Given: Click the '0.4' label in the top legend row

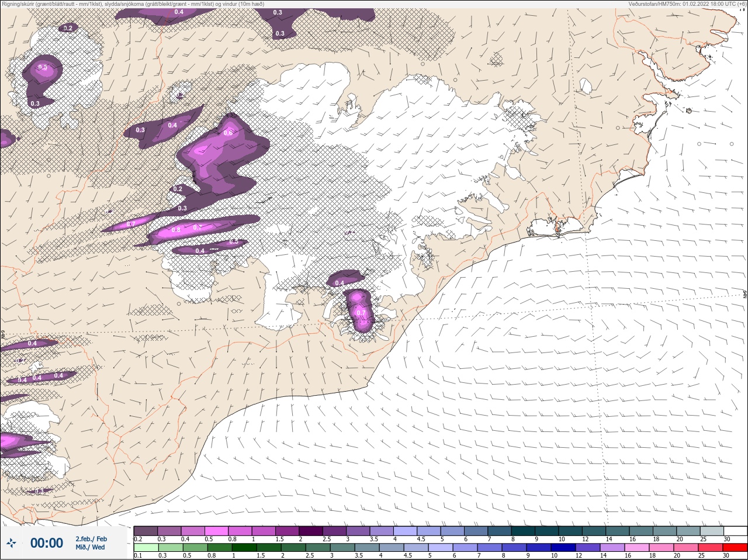Looking at the screenshot, I should click(x=185, y=539).
